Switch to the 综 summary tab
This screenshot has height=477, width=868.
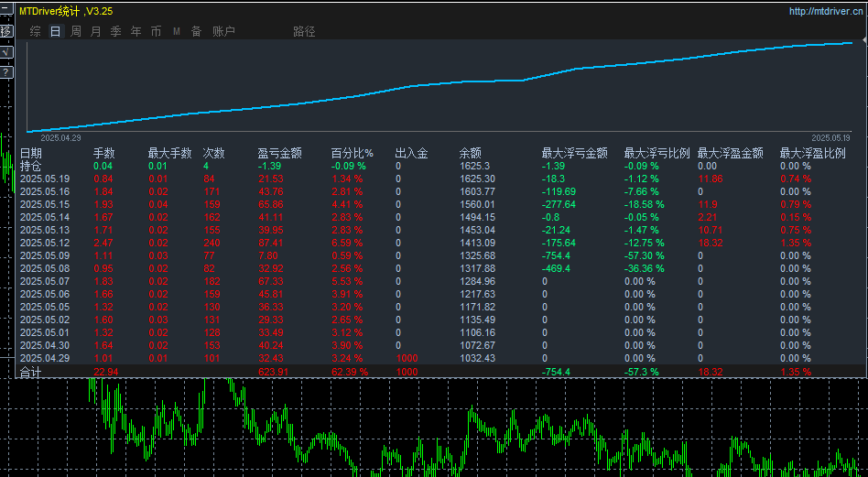tap(36, 31)
